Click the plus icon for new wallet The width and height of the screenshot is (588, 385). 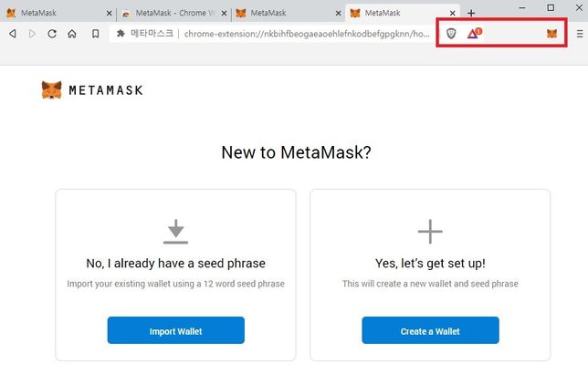430,232
